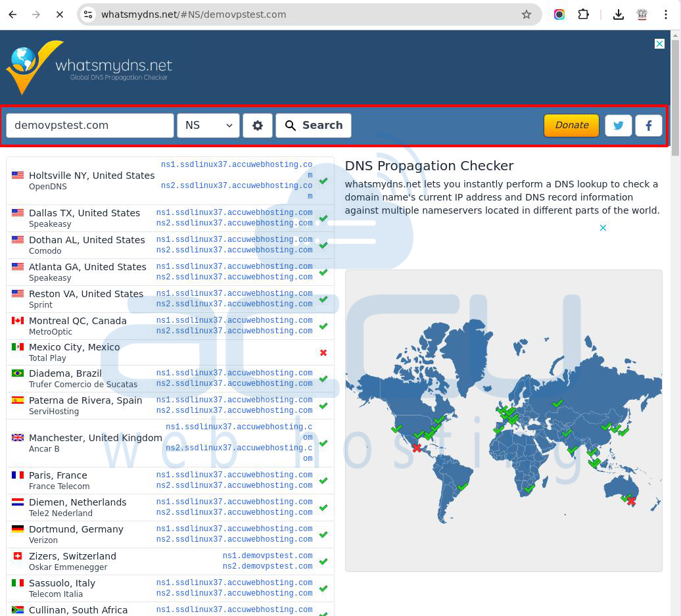The width and height of the screenshot is (681, 616).
Task: Open ns2 nameserver link in Dothan AL row
Action: (234, 250)
